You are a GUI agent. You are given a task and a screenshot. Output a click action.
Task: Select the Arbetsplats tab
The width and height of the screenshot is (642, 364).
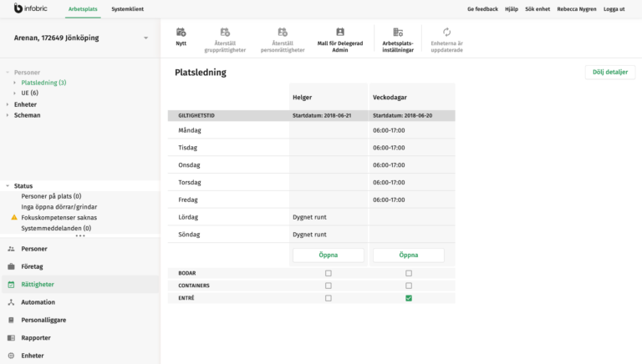pyautogui.click(x=83, y=8)
